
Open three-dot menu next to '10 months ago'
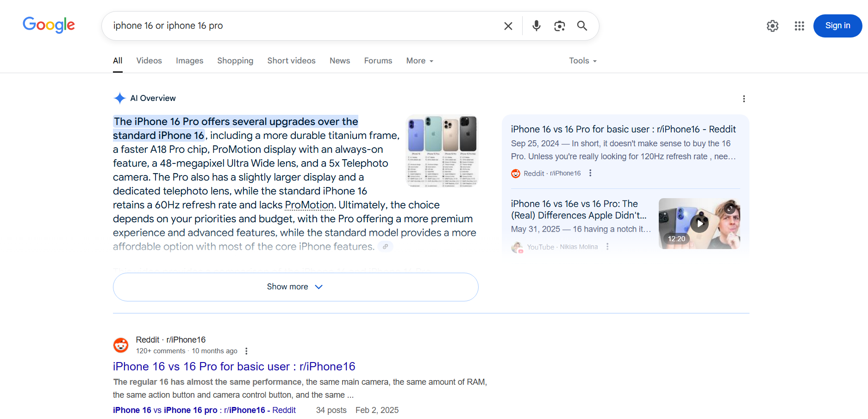point(246,351)
